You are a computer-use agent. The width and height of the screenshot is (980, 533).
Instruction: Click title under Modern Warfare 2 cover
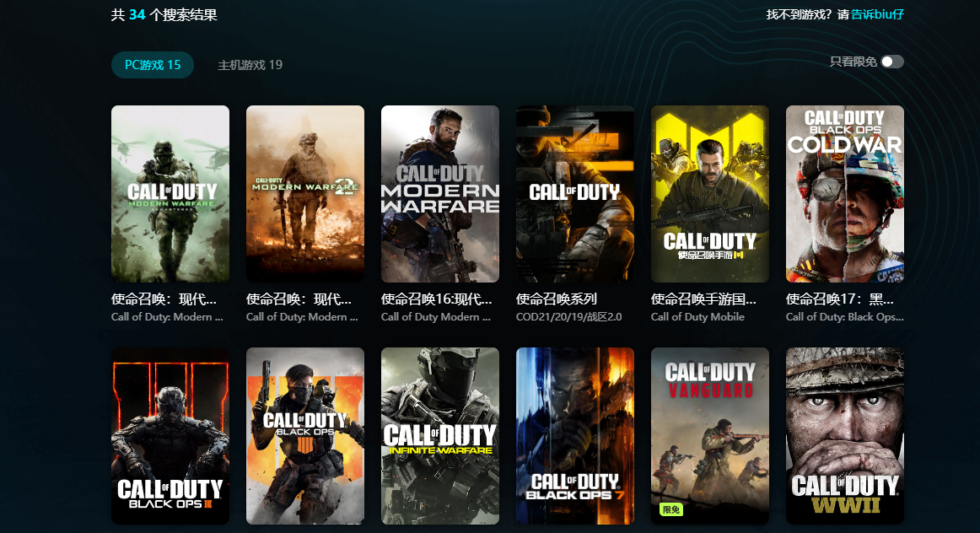pyautogui.click(x=299, y=299)
